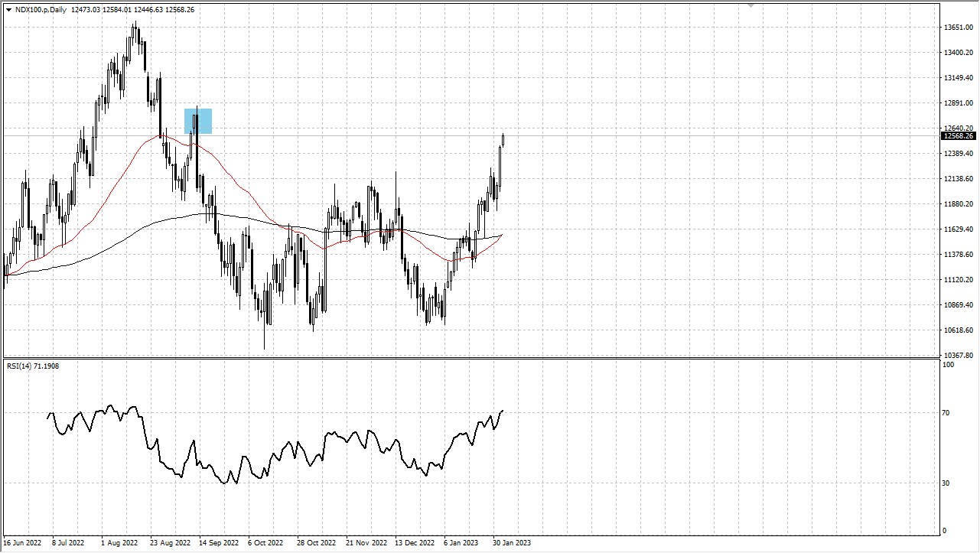
Task: Select the blue highlighted rectangle object
Action: click(197, 120)
